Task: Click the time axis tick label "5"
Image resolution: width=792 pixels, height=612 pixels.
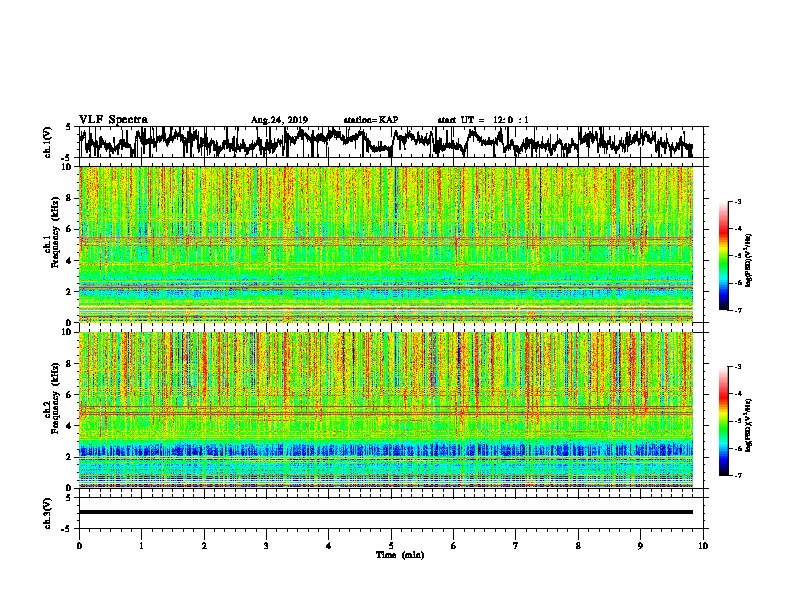Action: [x=391, y=546]
